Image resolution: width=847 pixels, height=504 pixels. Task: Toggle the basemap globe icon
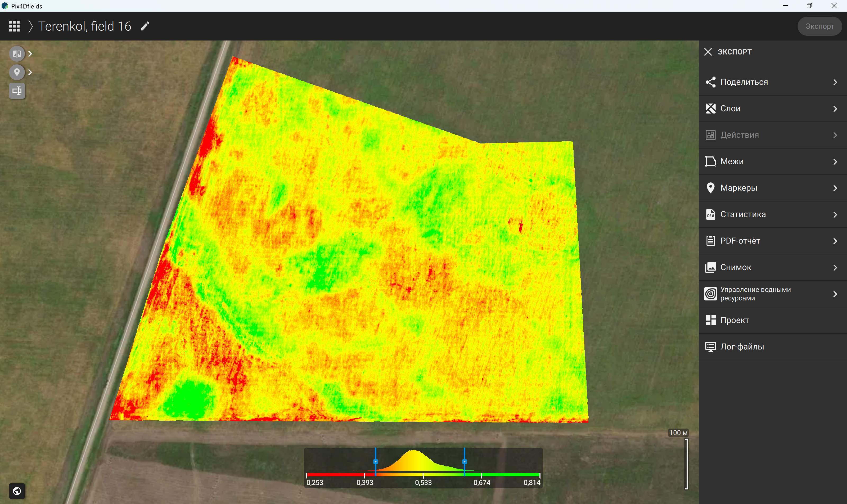click(17, 491)
